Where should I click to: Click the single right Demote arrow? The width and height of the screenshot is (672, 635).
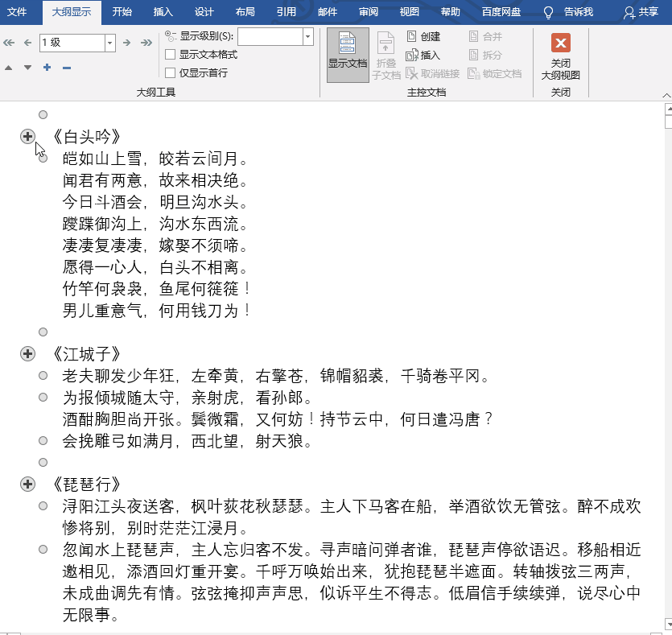(x=128, y=42)
